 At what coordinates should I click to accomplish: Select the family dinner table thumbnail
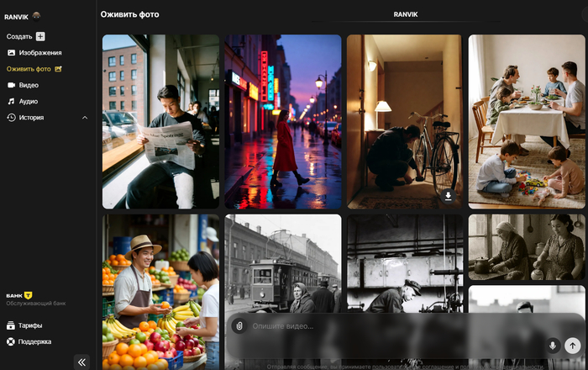click(x=526, y=121)
